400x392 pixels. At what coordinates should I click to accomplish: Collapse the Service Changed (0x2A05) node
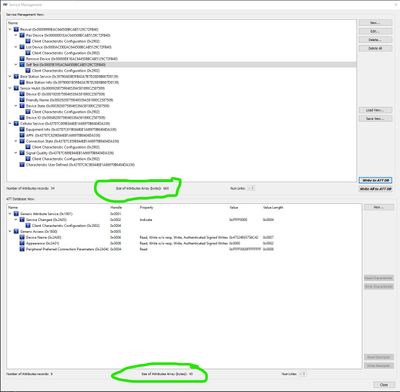pyautogui.click(x=16, y=220)
